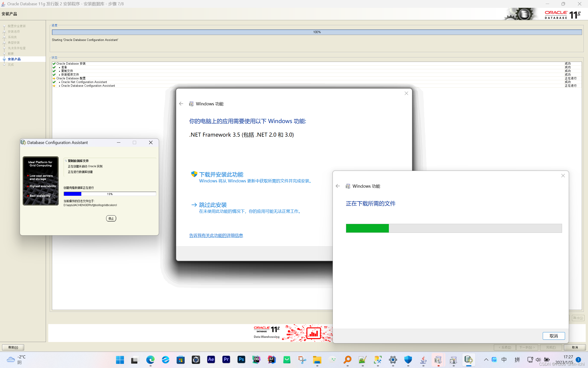Screen dimensions: 588x368
Task: Click 停止 in Database Configuration Assistant
Action: click(x=111, y=218)
